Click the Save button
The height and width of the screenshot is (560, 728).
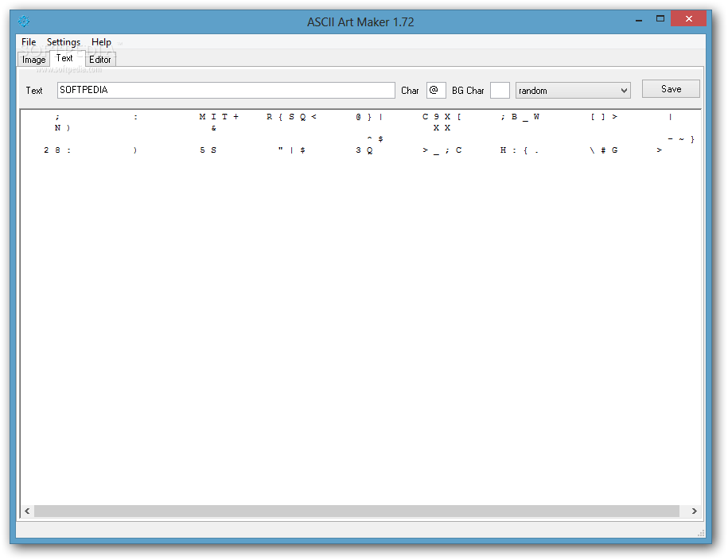(x=671, y=88)
